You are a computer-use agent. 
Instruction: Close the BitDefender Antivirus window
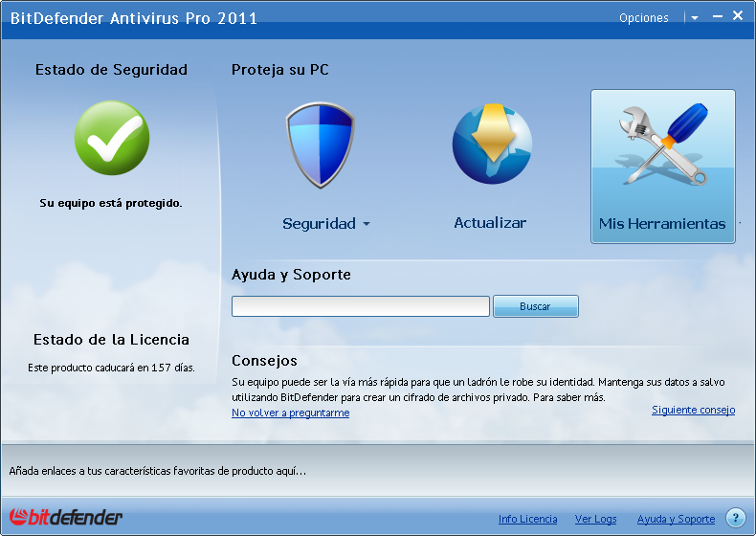click(x=738, y=16)
